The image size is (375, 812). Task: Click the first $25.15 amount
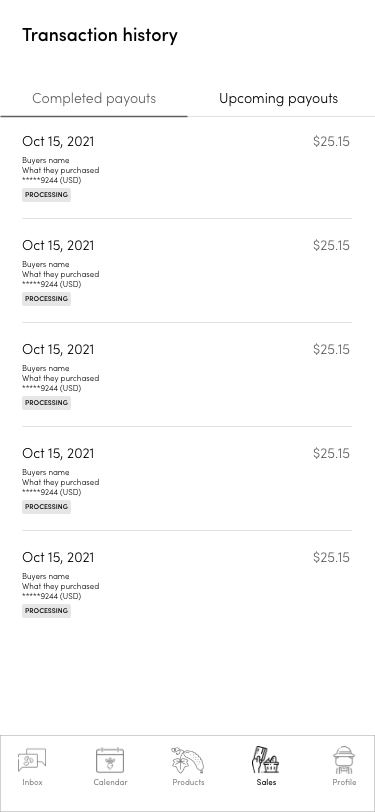pos(331,141)
